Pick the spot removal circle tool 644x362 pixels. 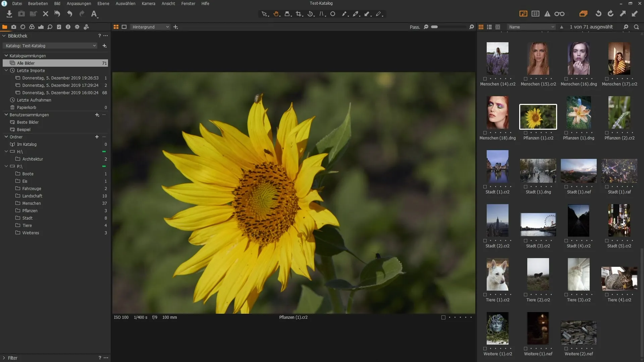pos(333,14)
